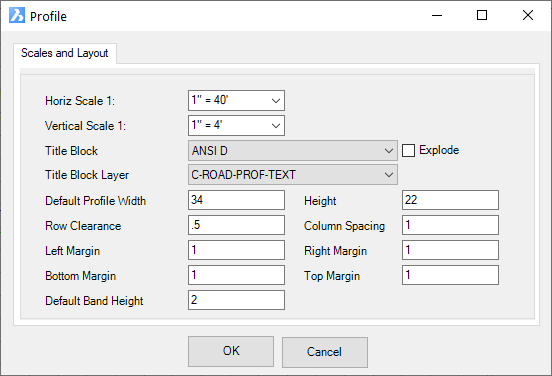Viewport: 552px width, 376px height.
Task: Focus the Default Profile Width field
Action: point(236,200)
